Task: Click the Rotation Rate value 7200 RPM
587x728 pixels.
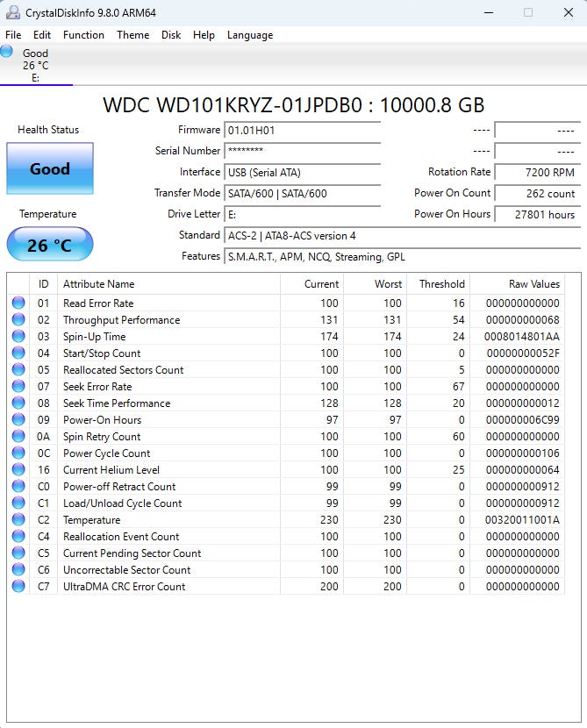Action: click(537, 172)
